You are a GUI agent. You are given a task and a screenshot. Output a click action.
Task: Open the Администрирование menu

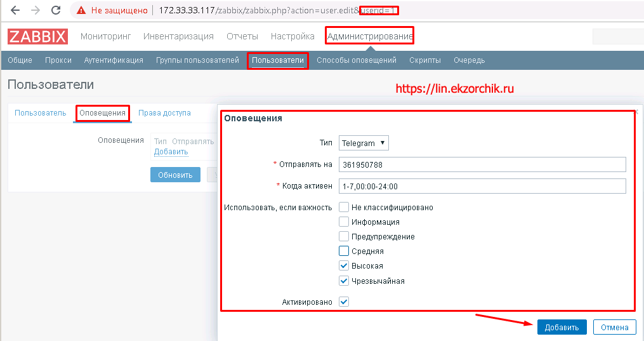369,36
